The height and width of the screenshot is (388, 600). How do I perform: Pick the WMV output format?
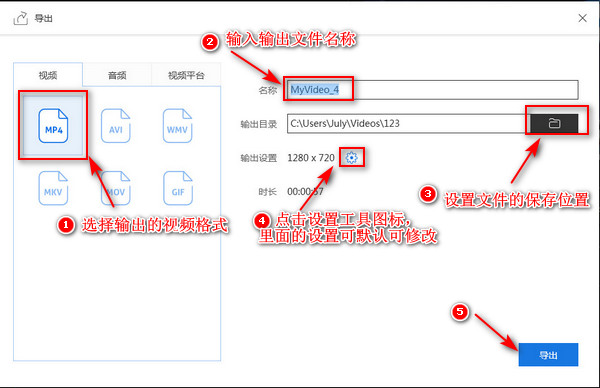click(177, 126)
